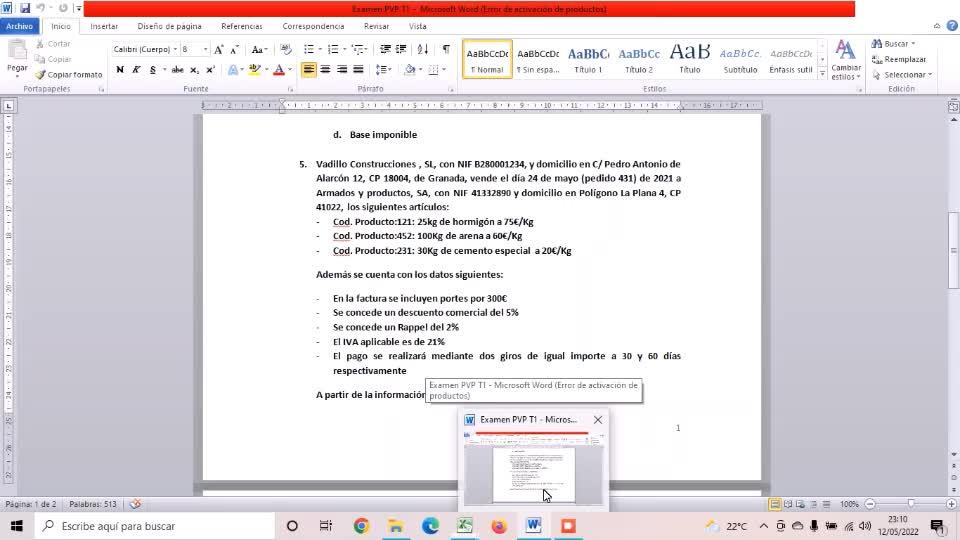This screenshot has height=540, width=960.
Task: Open Excel from the taskbar
Action: (x=464, y=526)
